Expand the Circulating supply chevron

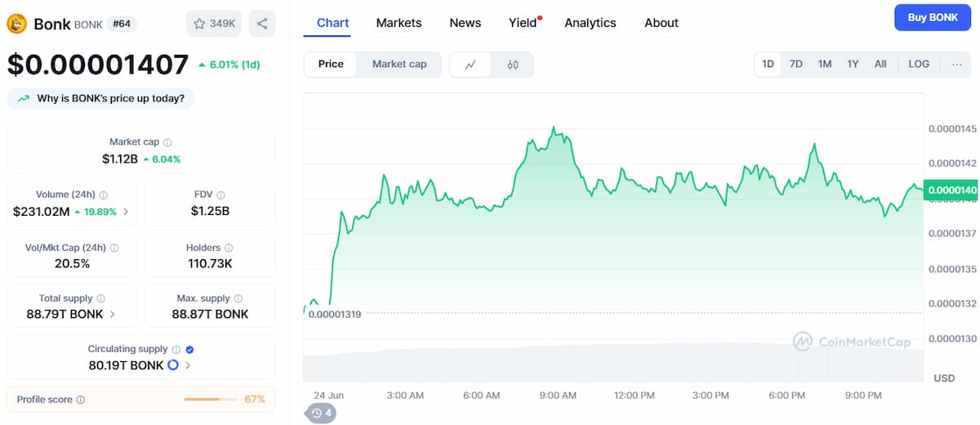pos(188,365)
